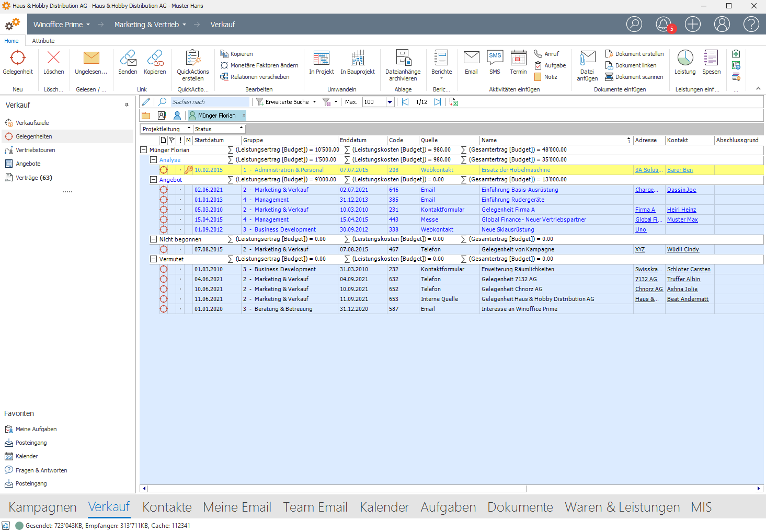The height and width of the screenshot is (532, 766).
Task: Collapse the Vermutet group
Action: click(153, 259)
